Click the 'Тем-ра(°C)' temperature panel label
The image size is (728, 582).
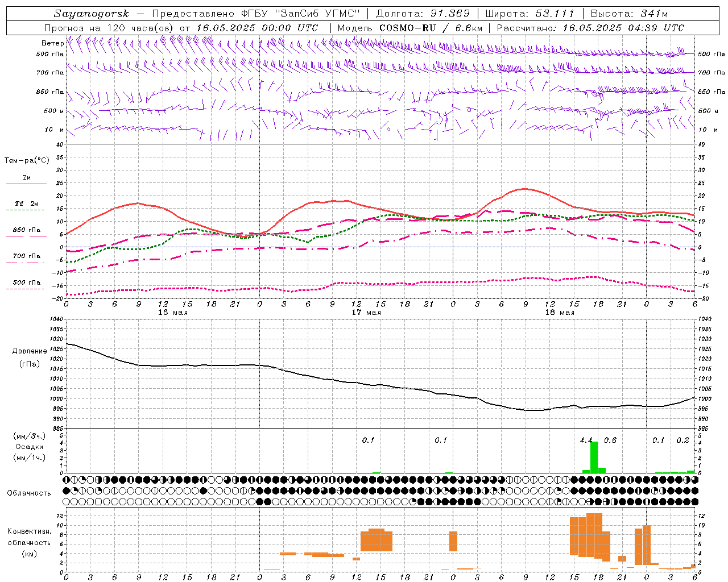pyautogui.click(x=27, y=161)
